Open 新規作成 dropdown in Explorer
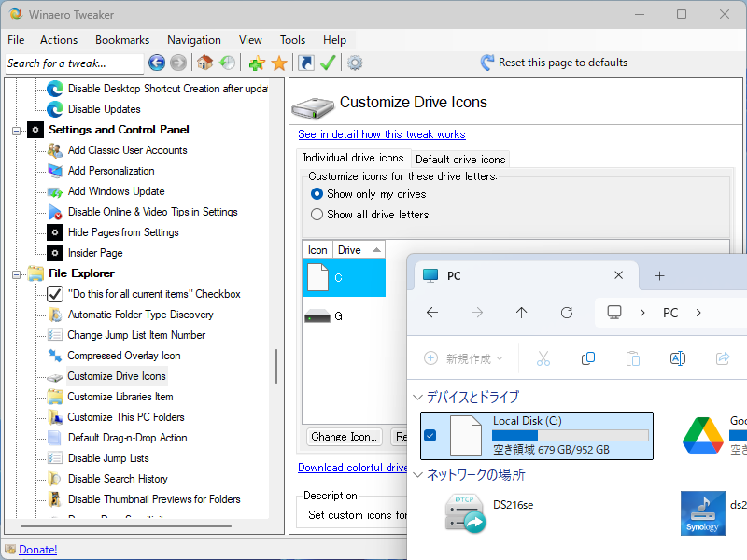Viewport: 747px width, 560px height. pos(463,358)
